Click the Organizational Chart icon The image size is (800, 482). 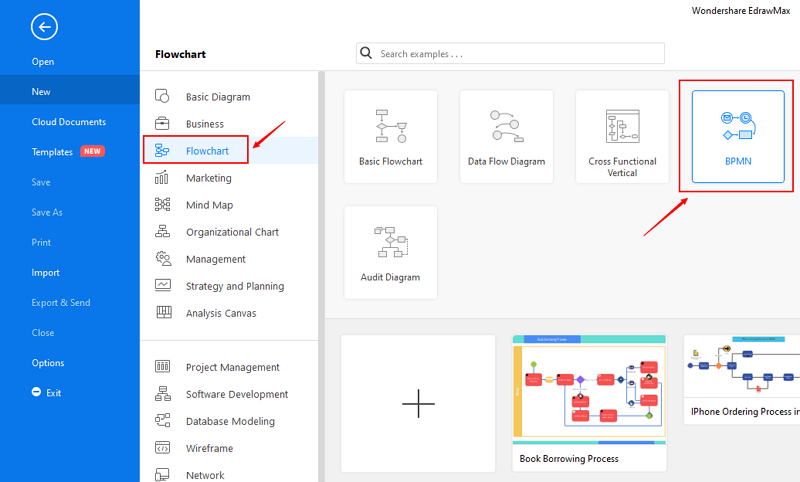pos(162,231)
